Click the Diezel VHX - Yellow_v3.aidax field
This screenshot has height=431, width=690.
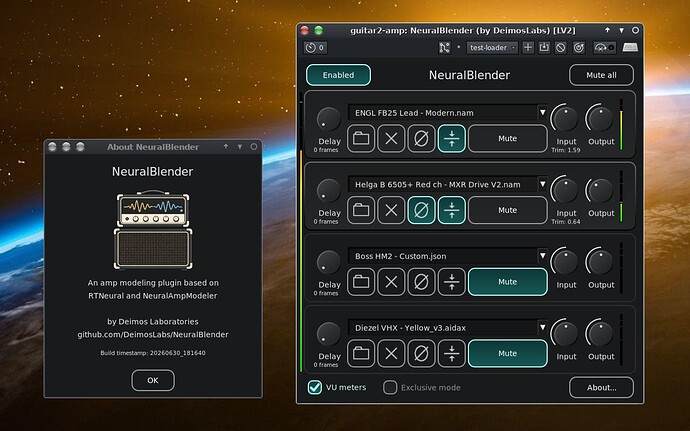[x=442, y=328]
